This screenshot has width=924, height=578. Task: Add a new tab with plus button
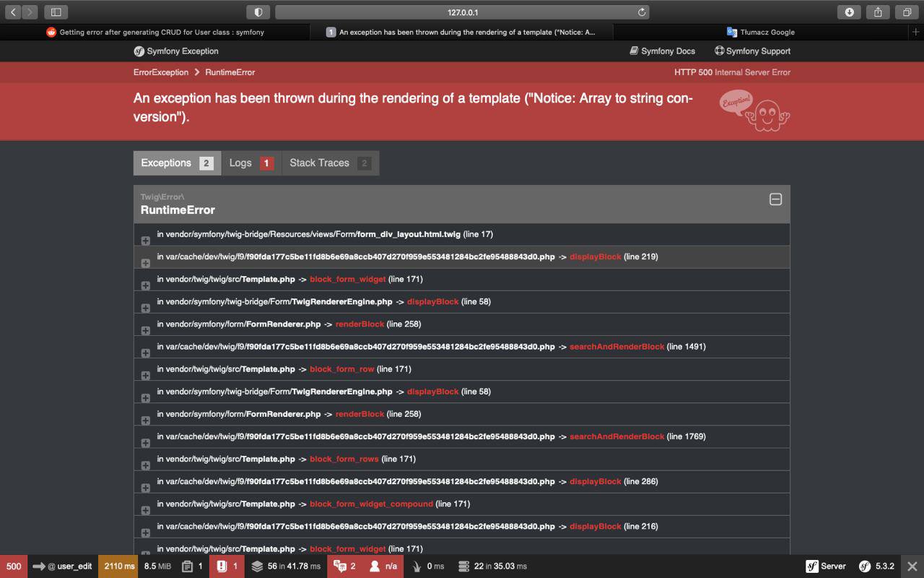(917, 32)
